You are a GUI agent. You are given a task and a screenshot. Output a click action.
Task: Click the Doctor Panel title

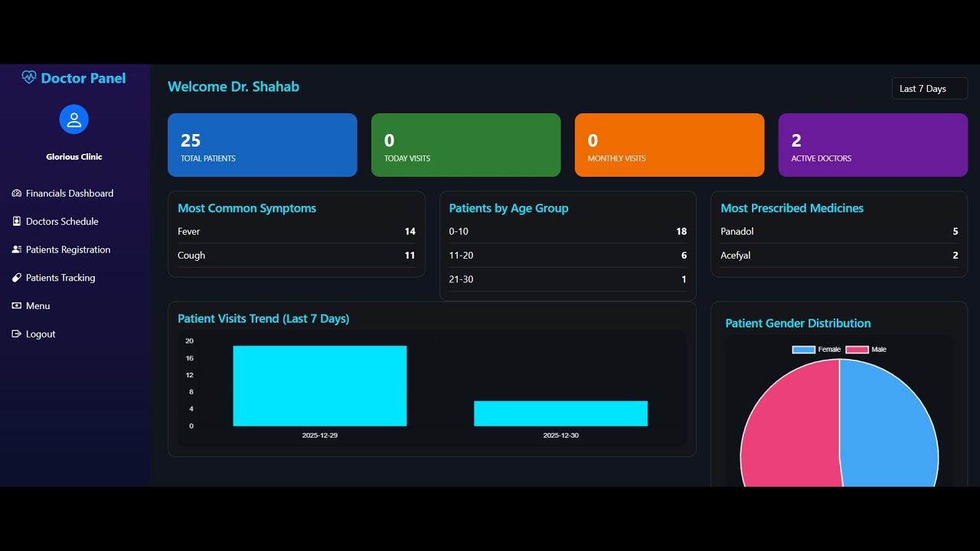(x=83, y=78)
